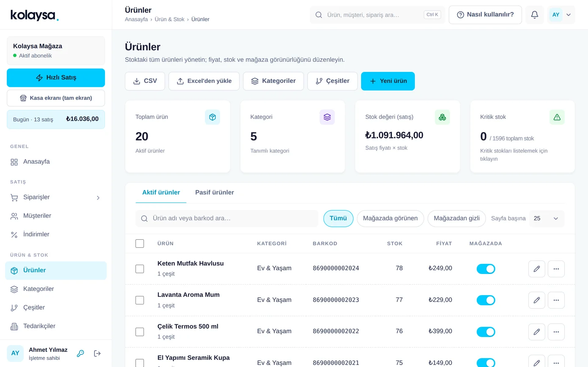Click the Hızlı Satış button

(56, 78)
